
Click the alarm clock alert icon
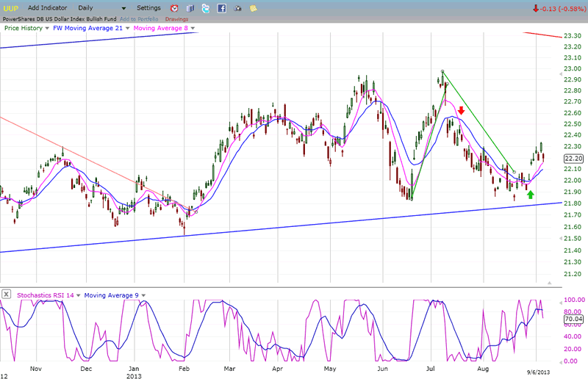click(x=174, y=8)
